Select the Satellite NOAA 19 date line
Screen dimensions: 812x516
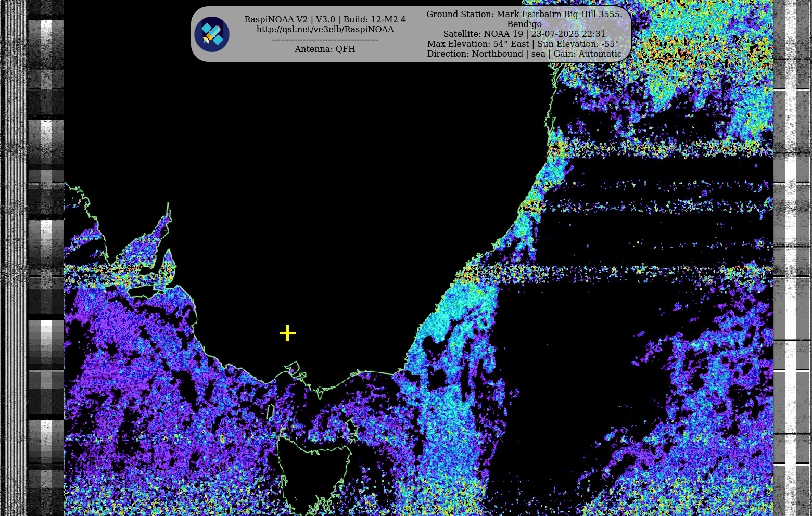pyautogui.click(x=524, y=34)
